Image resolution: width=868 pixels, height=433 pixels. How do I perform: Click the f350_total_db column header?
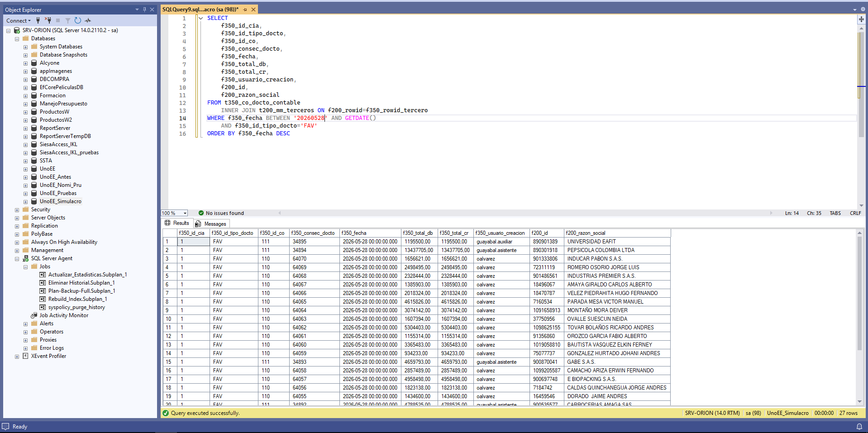(x=419, y=233)
